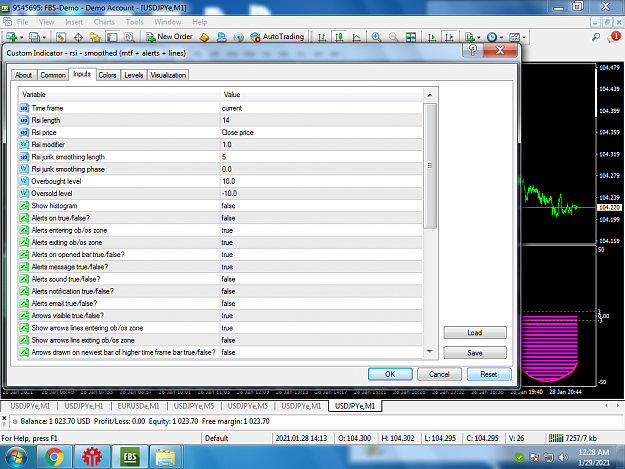This screenshot has height=469, width=625.
Task: Open the Window menu
Action: coord(167,22)
